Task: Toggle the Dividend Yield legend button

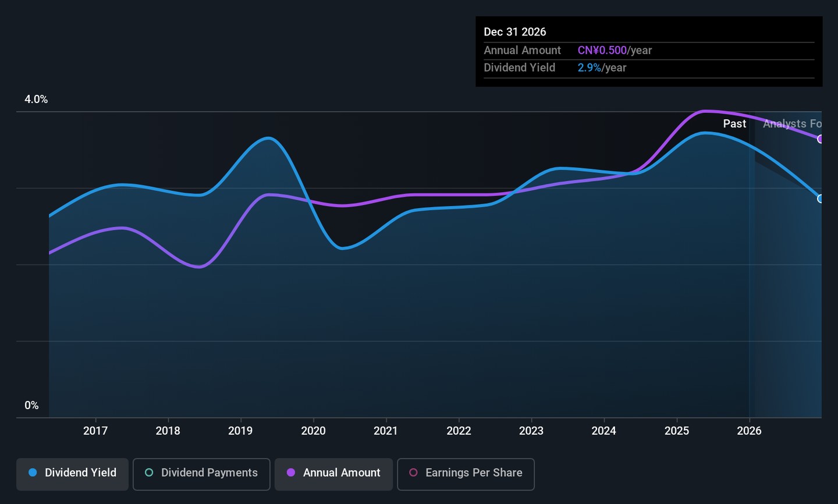Action: (x=72, y=474)
